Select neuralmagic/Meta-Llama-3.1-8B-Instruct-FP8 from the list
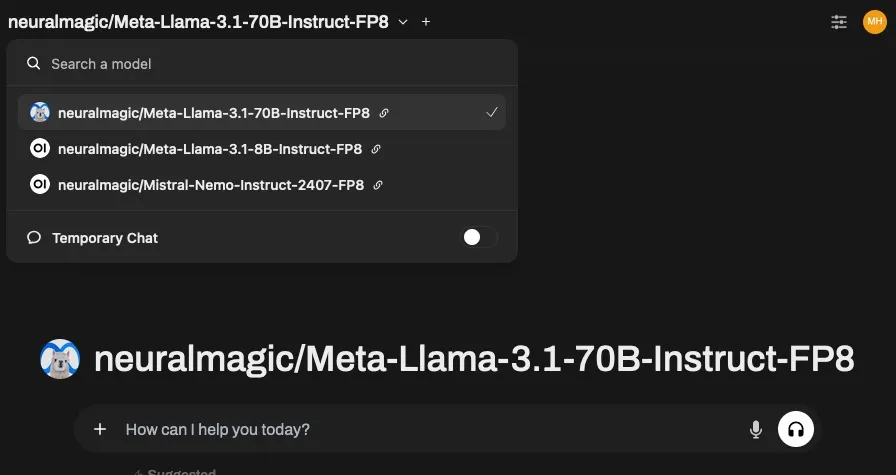The height and width of the screenshot is (475, 896). click(x=209, y=149)
